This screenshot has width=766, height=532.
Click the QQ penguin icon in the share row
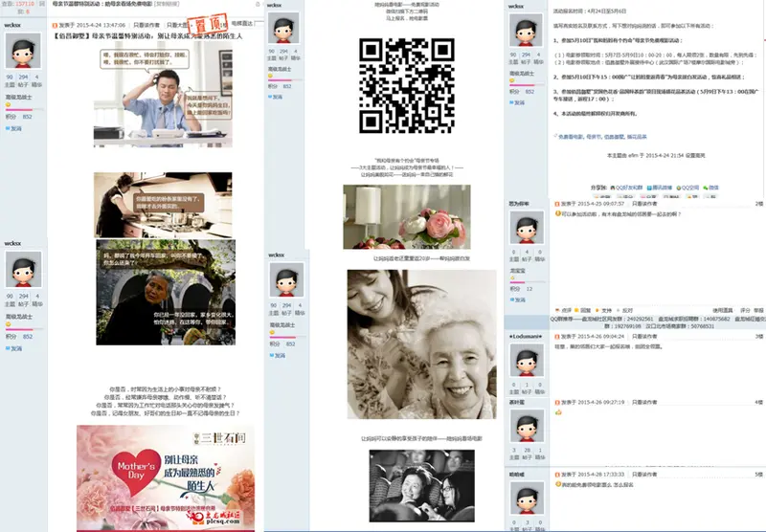coord(613,188)
